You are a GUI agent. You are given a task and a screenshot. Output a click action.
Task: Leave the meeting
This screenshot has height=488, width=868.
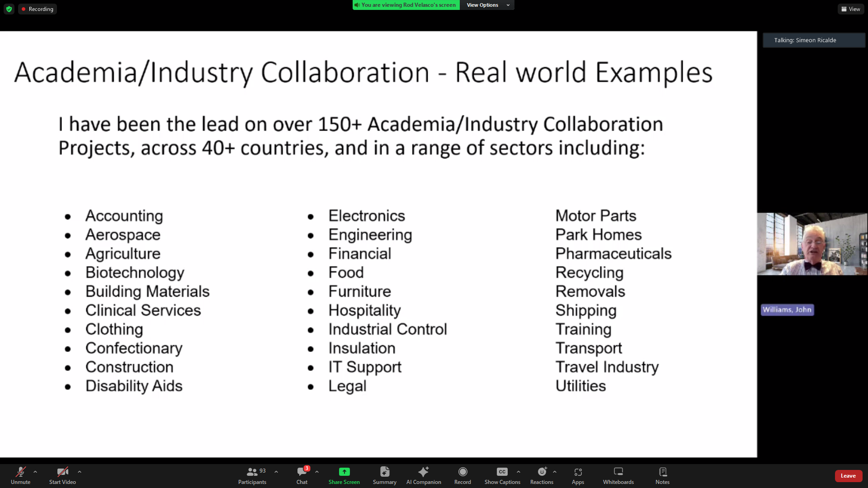point(848,476)
